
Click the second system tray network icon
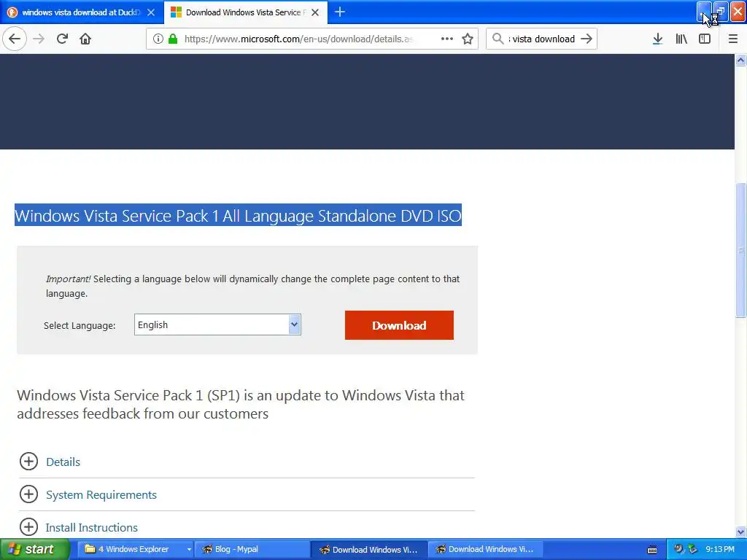693,549
